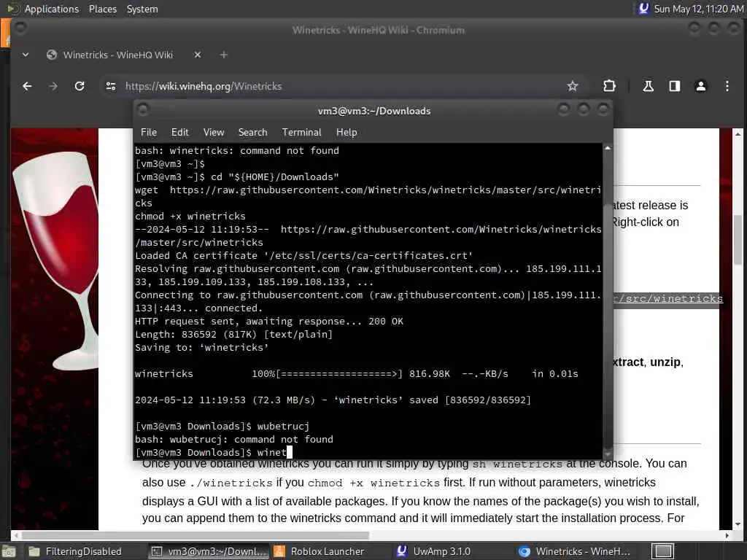Select the Winetricks - WineHQ Wiki tab

pyautogui.click(x=118, y=55)
